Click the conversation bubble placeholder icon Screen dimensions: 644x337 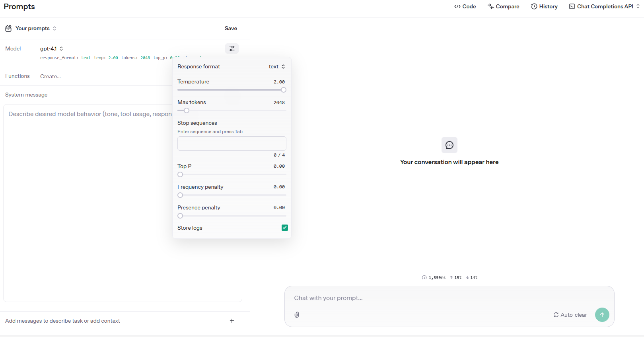click(449, 145)
